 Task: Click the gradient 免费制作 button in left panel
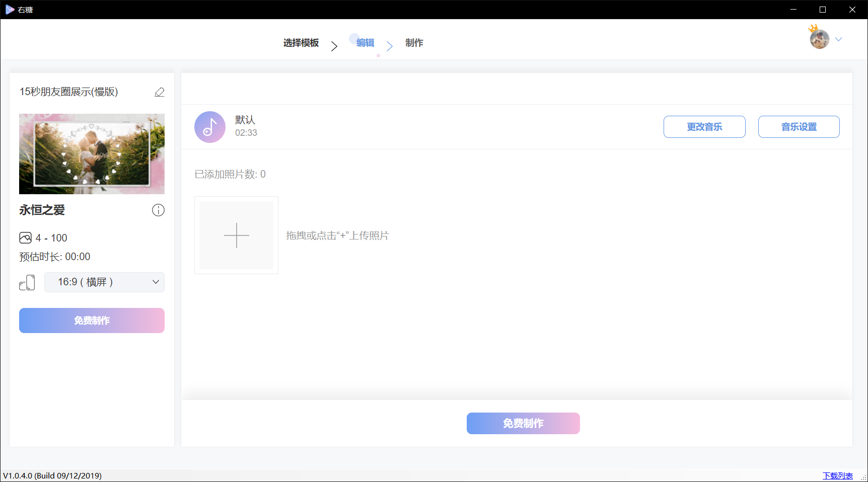pyautogui.click(x=91, y=320)
